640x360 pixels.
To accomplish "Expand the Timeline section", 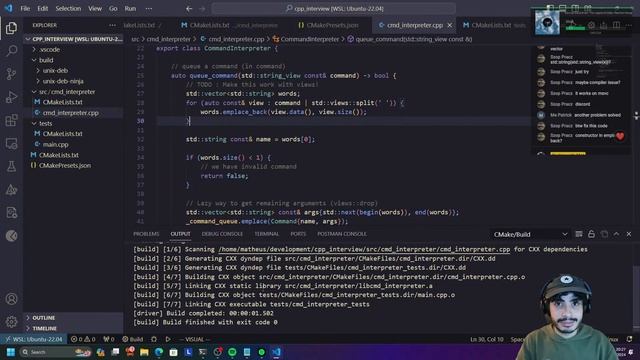I will click(73, 329).
